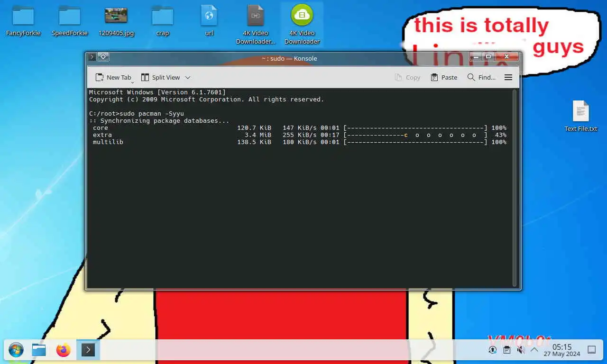The height and width of the screenshot is (364, 607).
Task: Click the muted volume tray icon
Action: tap(520, 350)
